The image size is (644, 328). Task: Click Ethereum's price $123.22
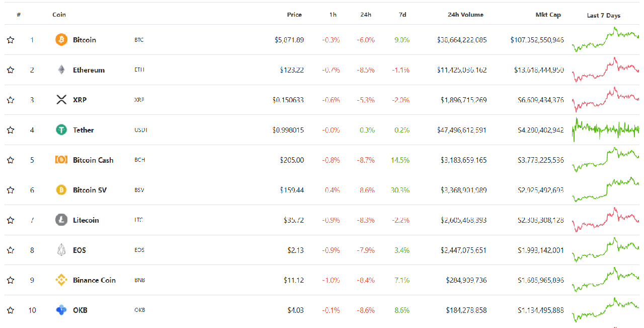(292, 70)
